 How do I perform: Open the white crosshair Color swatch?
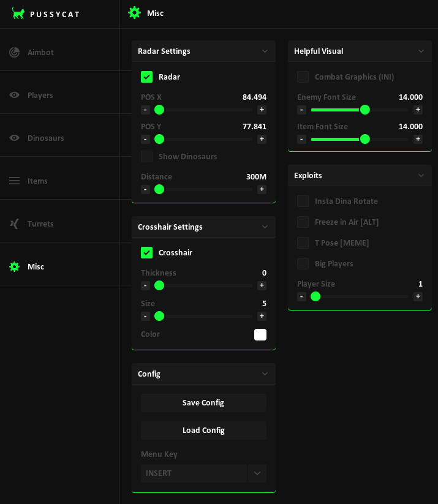[x=260, y=334]
